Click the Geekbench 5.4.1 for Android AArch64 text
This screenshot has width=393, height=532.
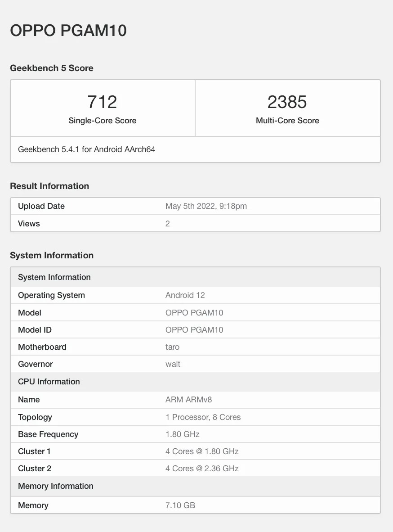[x=87, y=149]
